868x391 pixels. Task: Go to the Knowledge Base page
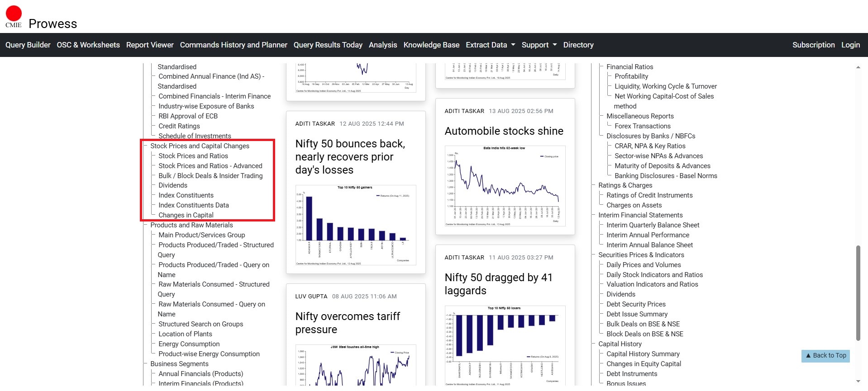(x=431, y=45)
